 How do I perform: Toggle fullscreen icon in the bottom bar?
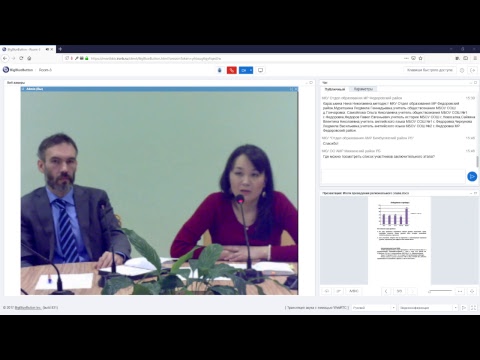473,308
